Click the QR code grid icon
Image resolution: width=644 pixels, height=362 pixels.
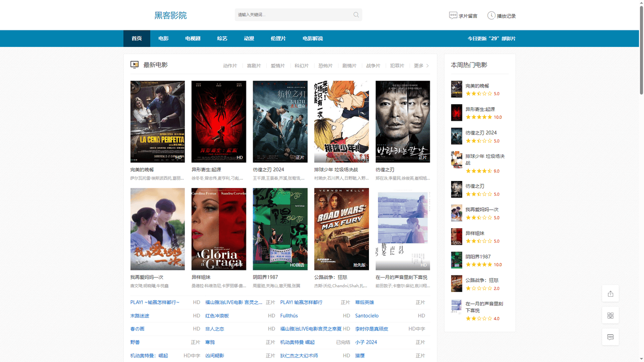click(610, 316)
